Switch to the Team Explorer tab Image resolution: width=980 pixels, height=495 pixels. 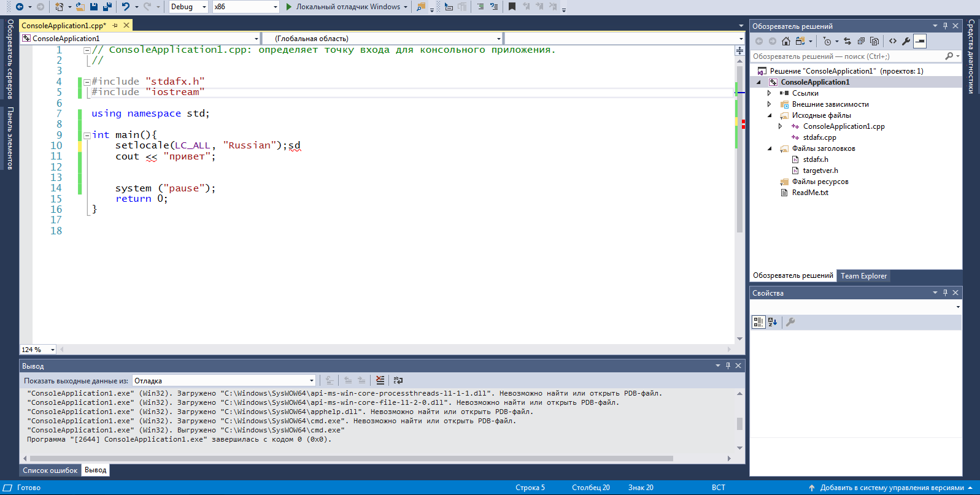tap(863, 276)
